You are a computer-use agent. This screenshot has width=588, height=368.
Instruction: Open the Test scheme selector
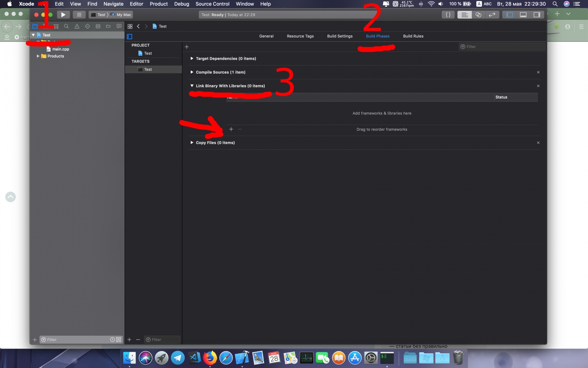98,15
